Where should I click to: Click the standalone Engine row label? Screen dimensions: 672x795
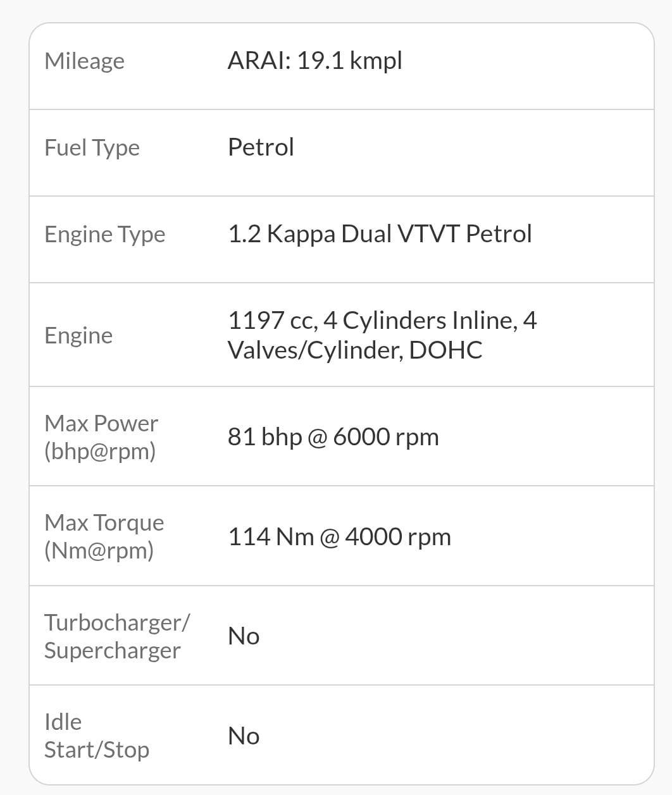point(78,335)
